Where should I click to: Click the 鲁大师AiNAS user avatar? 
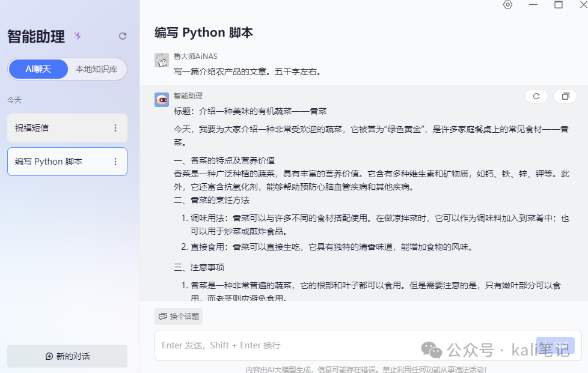162,60
